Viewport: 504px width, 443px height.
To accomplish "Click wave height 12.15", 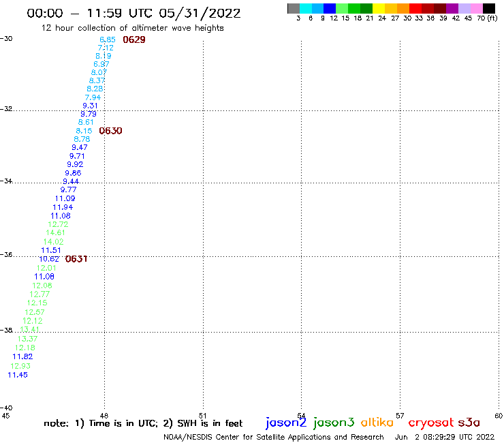I will 37,303.
